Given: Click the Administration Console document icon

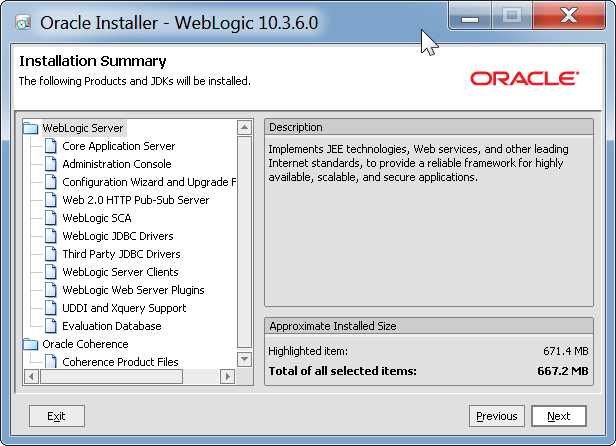Looking at the screenshot, I should (50, 164).
